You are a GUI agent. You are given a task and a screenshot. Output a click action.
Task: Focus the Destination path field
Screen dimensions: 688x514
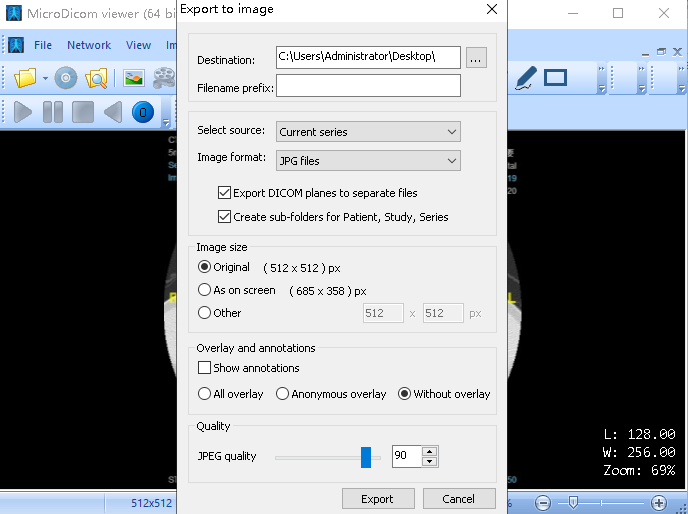[368, 58]
